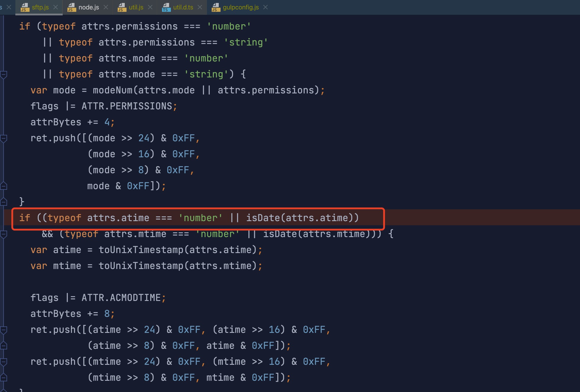Close the util.d.ts tab
The width and height of the screenshot is (580, 392).
(200, 7)
